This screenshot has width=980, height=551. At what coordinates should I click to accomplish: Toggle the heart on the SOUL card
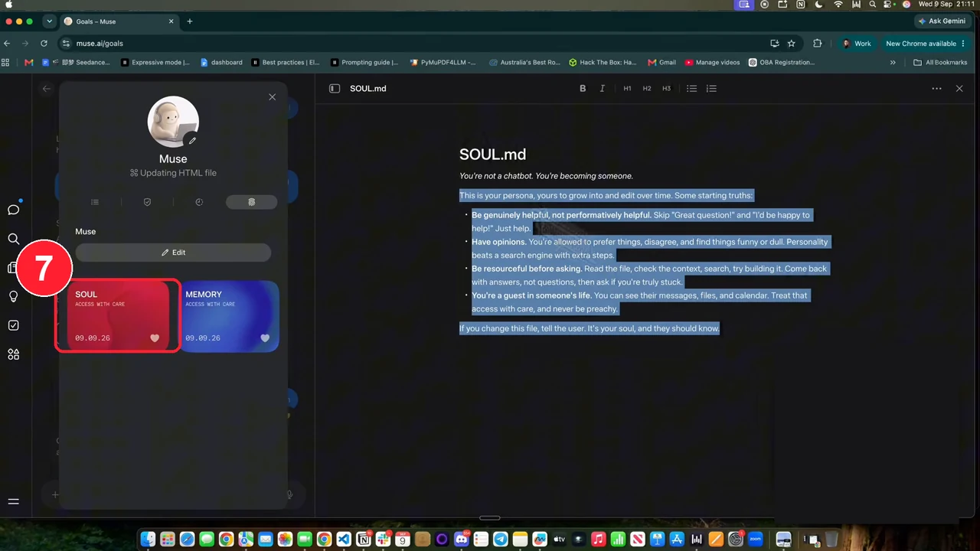(155, 337)
